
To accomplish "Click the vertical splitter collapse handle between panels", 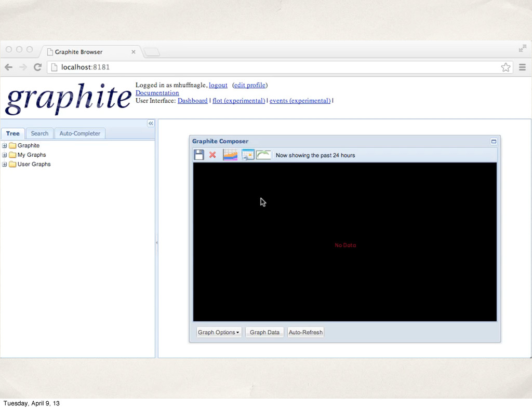I will tap(156, 242).
